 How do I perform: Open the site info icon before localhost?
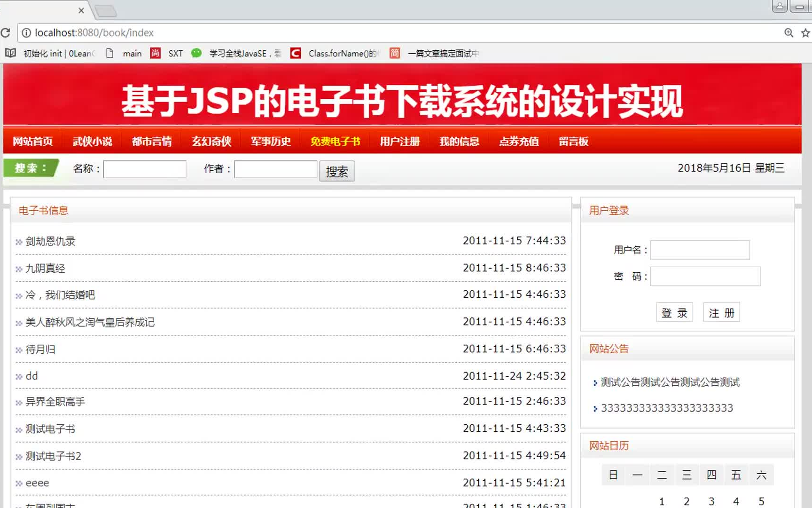[26, 33]
